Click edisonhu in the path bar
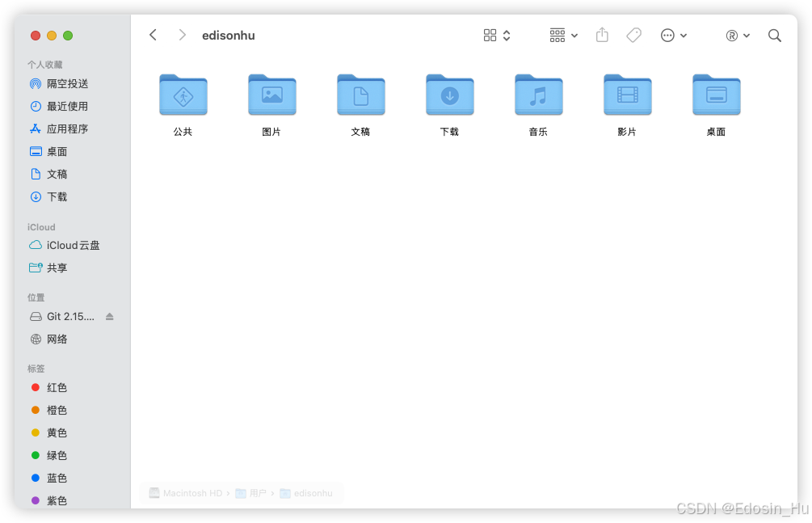 coord(306,493)
